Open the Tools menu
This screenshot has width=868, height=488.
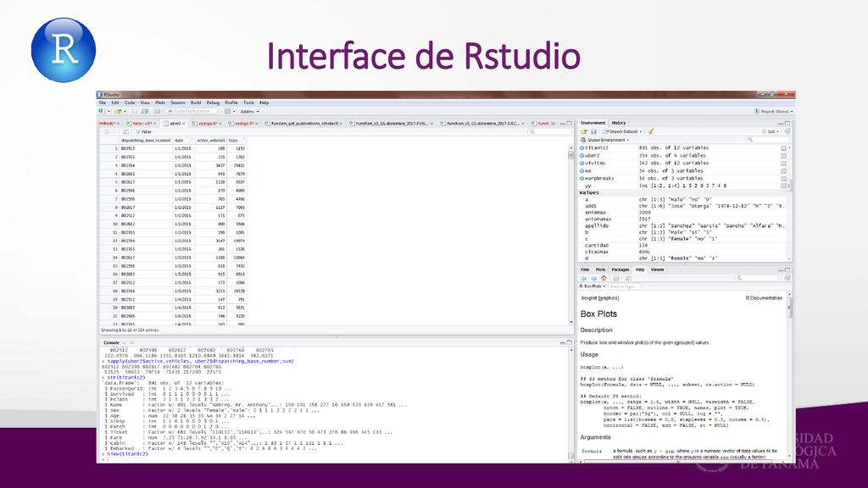(248, 103)
